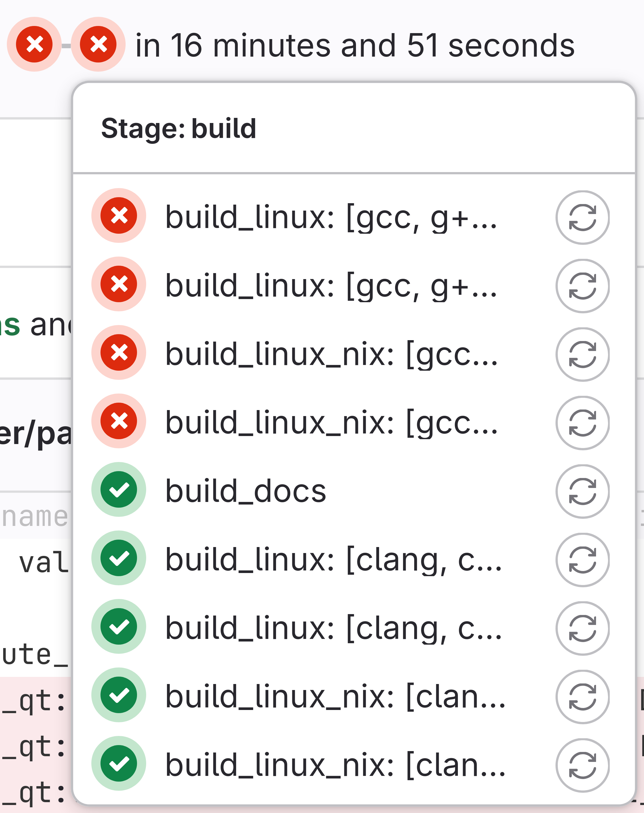This screenshot has height=813, width=644.
Task: Retry first build_linux_nix clang job
Action: click(x=582, y=697)
